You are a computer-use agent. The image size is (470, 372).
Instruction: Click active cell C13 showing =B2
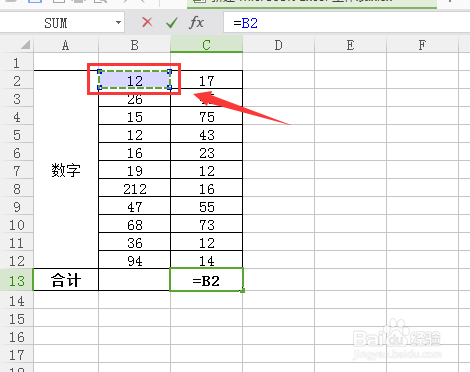click(x=207, y=280)
